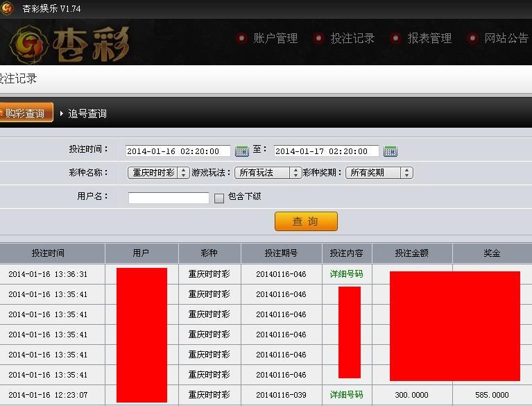Screen dimensions: 532x406
Task: Click the orange 查询 search button
Action: click(306, 221)
